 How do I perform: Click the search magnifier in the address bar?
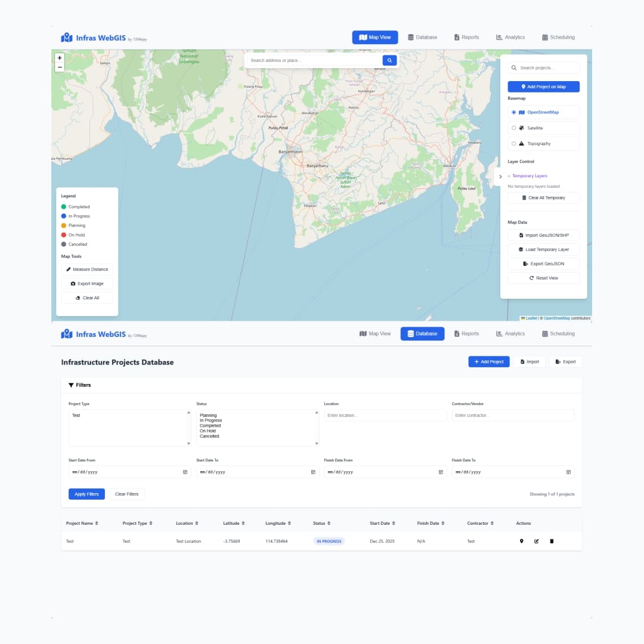tap(389, 60)
